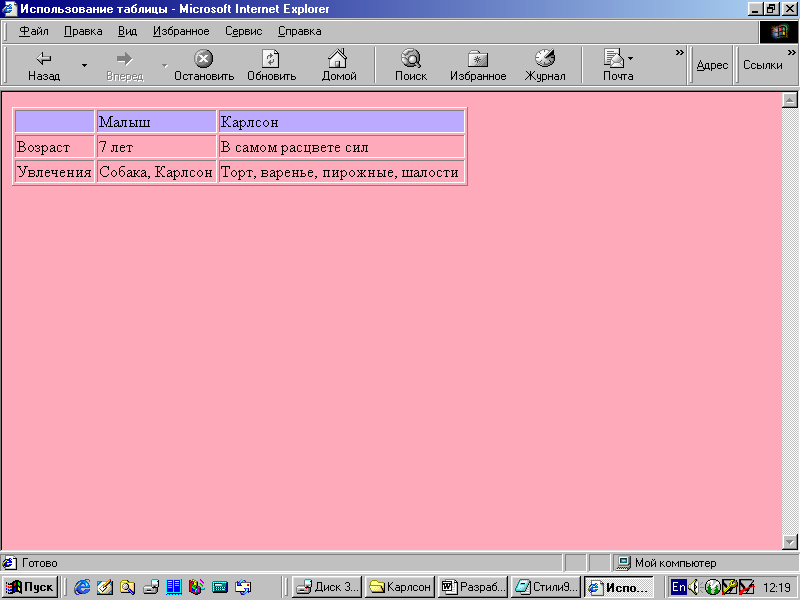
Task: Launch Internet Explorer from quick launch
Action: (x=82, y=587)
